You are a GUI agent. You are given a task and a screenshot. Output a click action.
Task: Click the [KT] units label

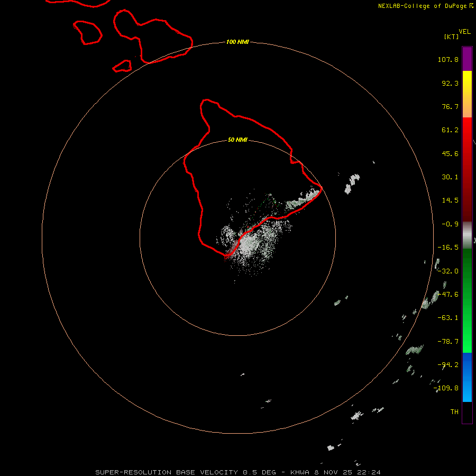452,36
